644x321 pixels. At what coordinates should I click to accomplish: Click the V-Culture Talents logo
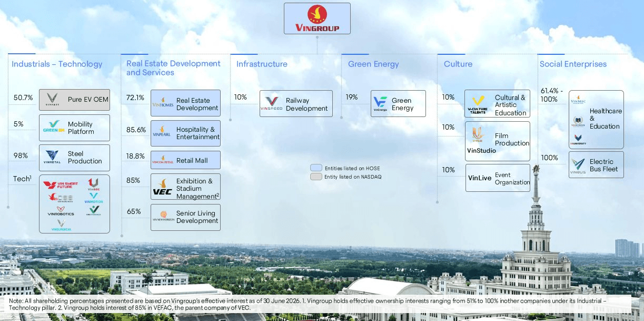[478, 104]
